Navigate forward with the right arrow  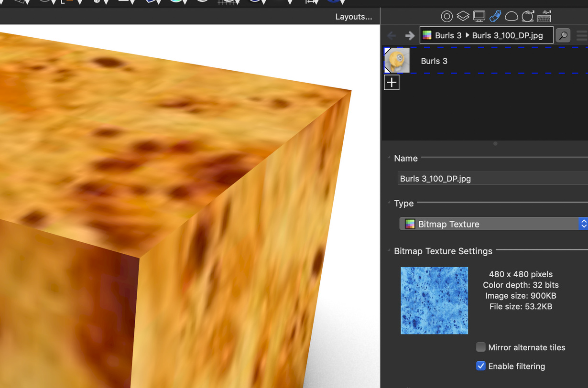(x=410, y=35)
